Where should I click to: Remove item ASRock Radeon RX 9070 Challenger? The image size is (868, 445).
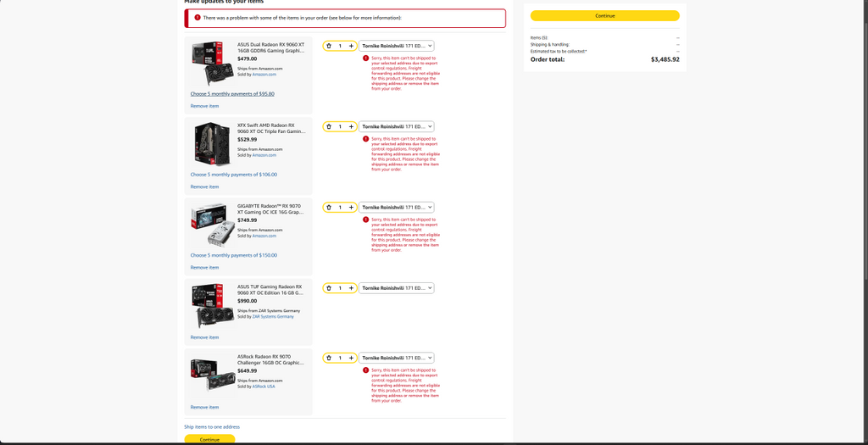tap(205, 408)
